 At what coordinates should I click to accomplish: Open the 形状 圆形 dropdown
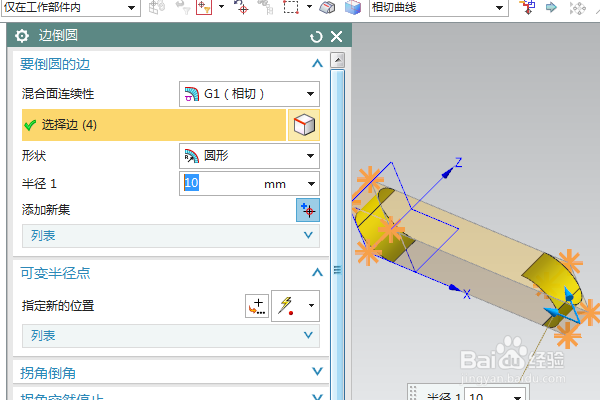(249, 156)
